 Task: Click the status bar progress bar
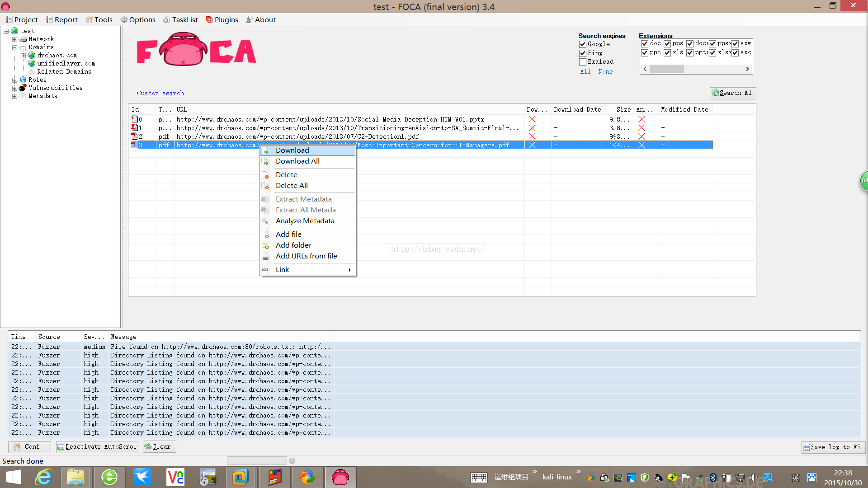pos(257,461)
